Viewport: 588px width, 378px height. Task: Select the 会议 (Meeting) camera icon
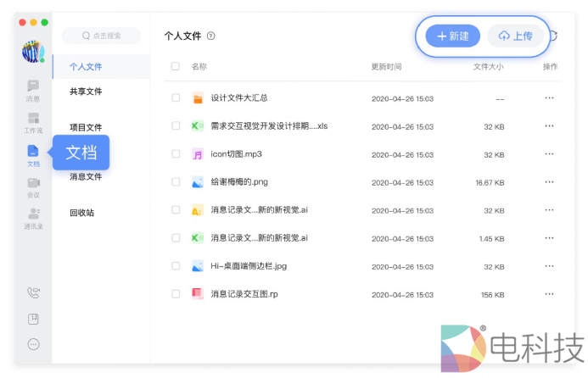pos(33,185)
